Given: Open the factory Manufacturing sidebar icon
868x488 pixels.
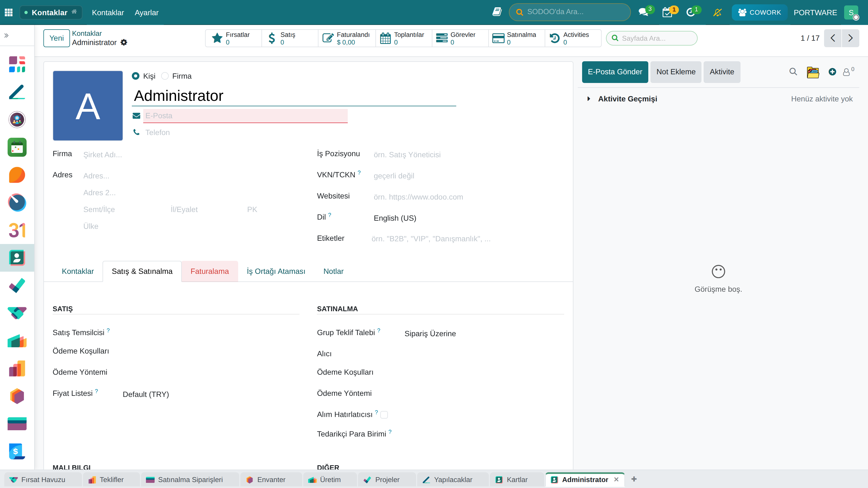Looking at the screenshot, I should (x=17, y=341).
